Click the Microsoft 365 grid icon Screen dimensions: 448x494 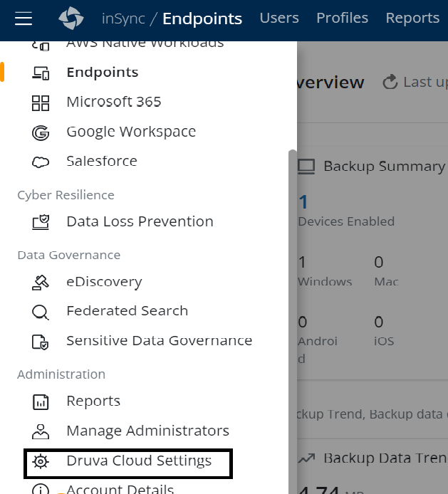[41, 103]
